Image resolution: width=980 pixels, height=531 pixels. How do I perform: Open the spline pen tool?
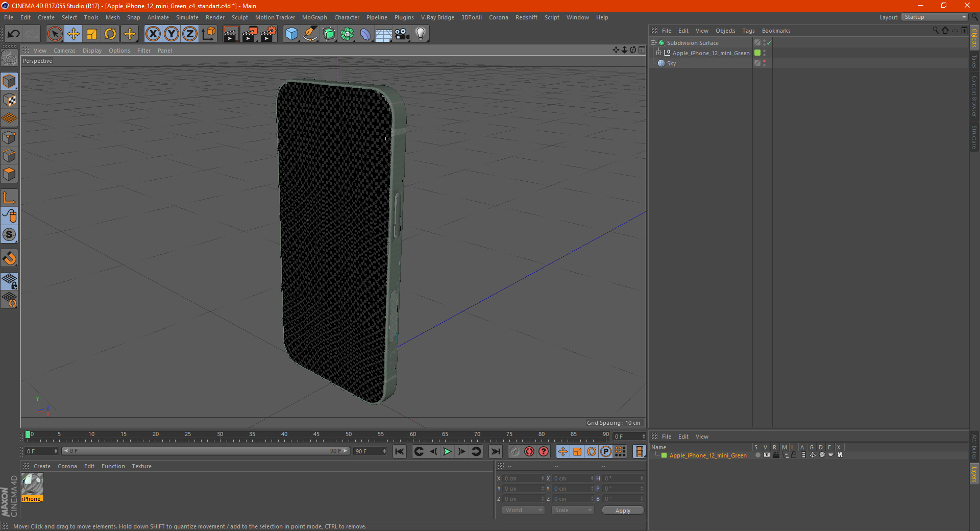point(310,34)
